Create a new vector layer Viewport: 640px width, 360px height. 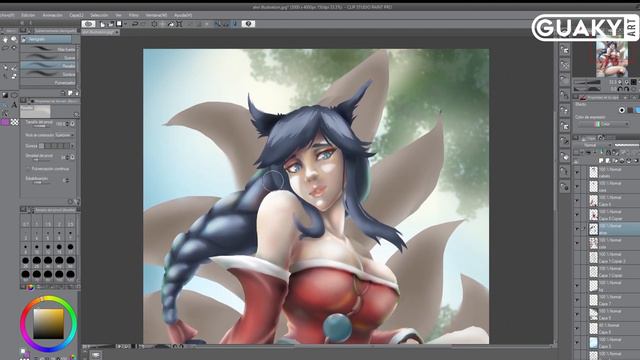click(x=607, y=160)
